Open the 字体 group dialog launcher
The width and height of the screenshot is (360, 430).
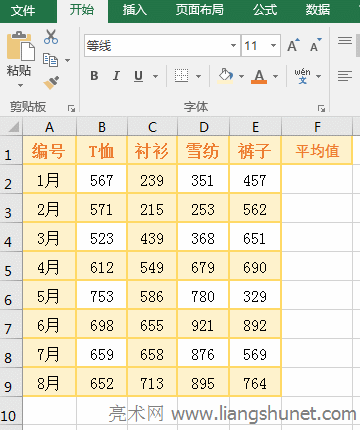click(x=321, y=108)
